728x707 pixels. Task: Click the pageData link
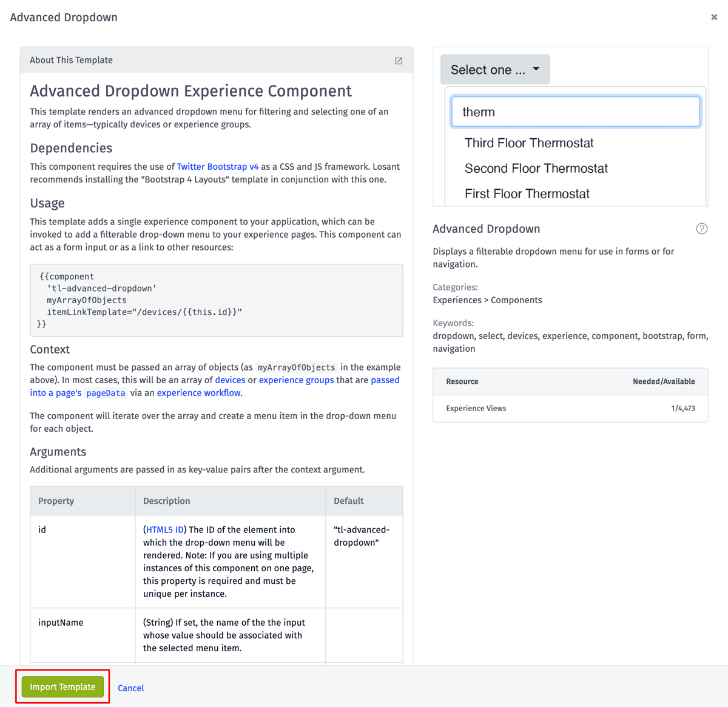click(106, 393)
